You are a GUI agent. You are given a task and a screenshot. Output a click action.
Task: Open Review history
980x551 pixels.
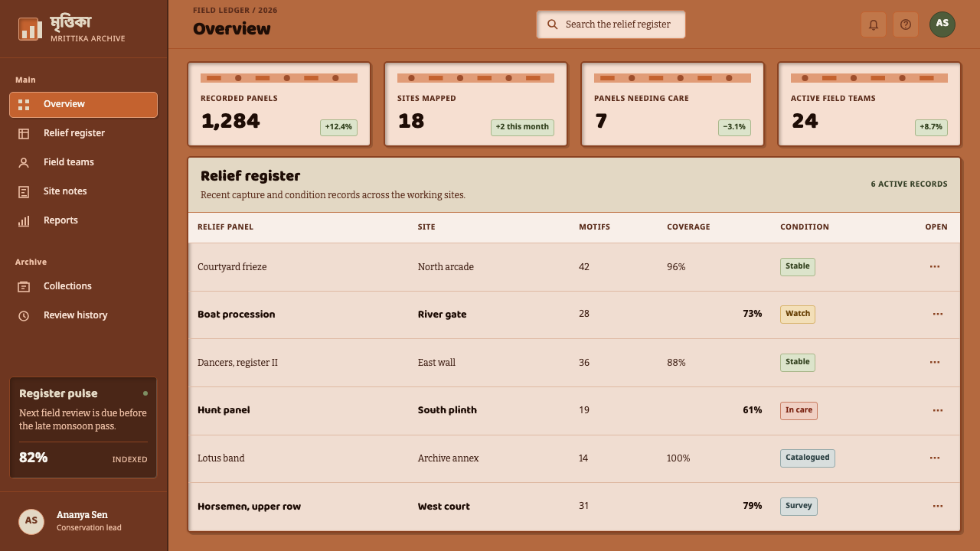tap(83, 316)
